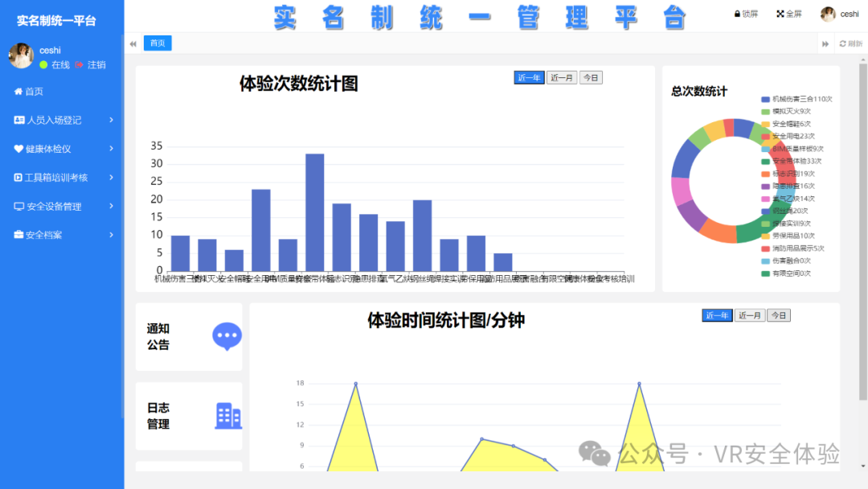This screenshot has height=489, width=868.
Task: Select the 首页 tab
Action: 157,43
